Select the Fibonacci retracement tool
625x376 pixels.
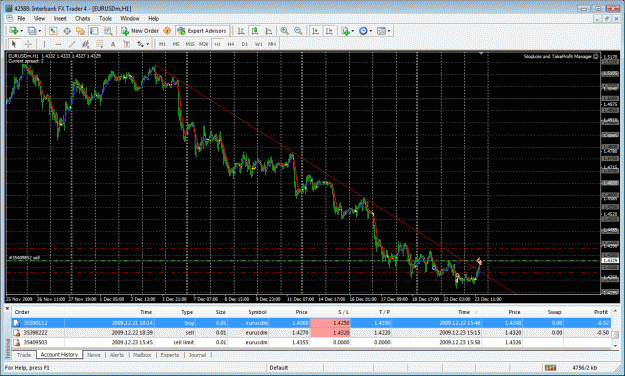click(x=99, y=44)
